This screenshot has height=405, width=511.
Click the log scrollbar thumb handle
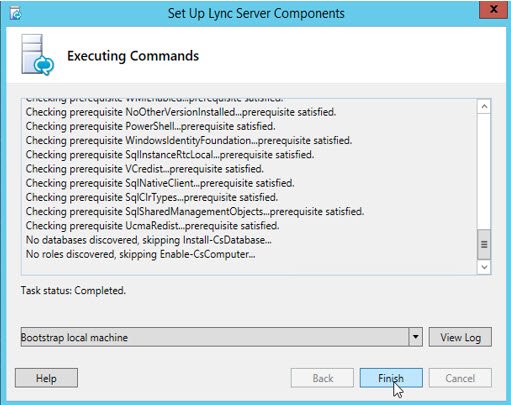[x=484, y=244]
